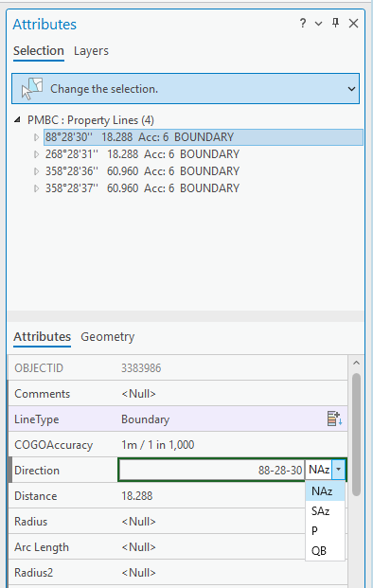373x588 pixels.
Task: Click the Comments <Null> value
Action: tap(138, 394)
